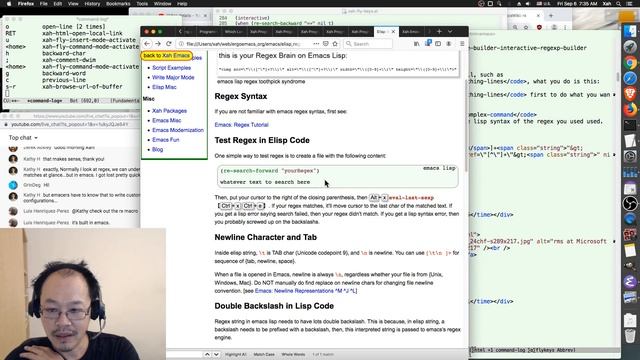Open a new tab with plus button
The height and width of the screenshot is (360, 640).
pyautogui.click(x=439, y=31)
